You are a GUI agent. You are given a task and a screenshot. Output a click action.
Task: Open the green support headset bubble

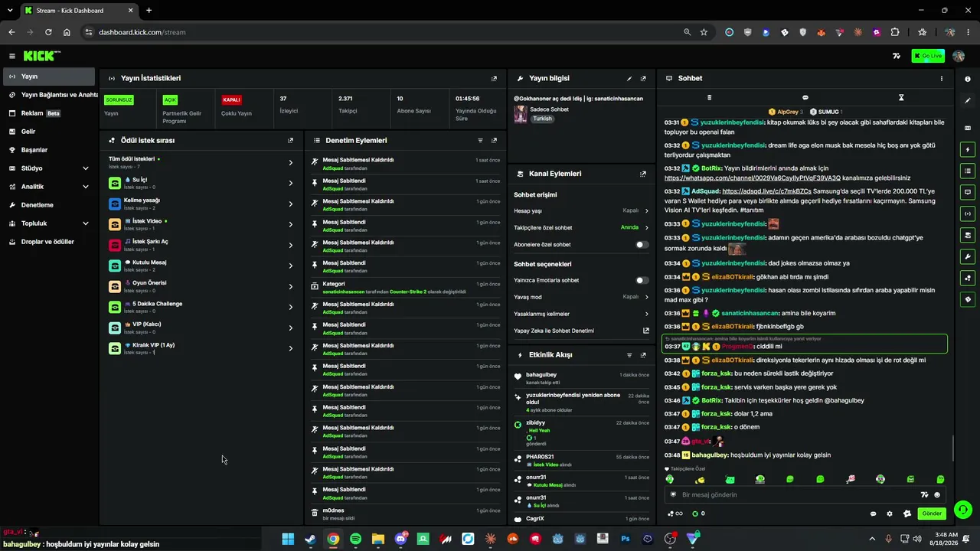click(x=963, y=509)
